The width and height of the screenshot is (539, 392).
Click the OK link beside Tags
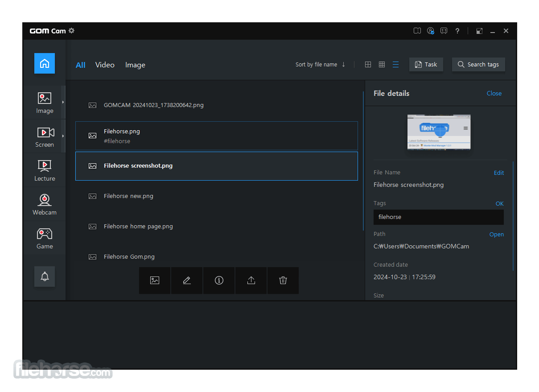500,203
